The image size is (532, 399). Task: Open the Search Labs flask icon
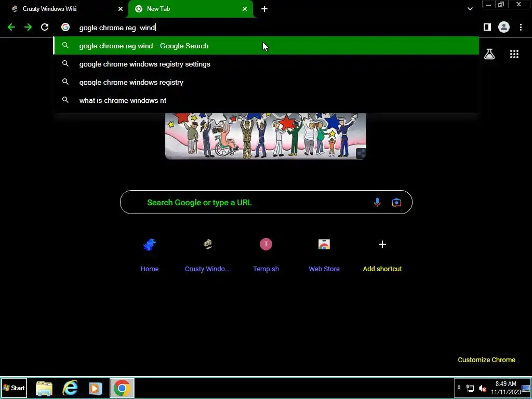(x=489, y=54)
